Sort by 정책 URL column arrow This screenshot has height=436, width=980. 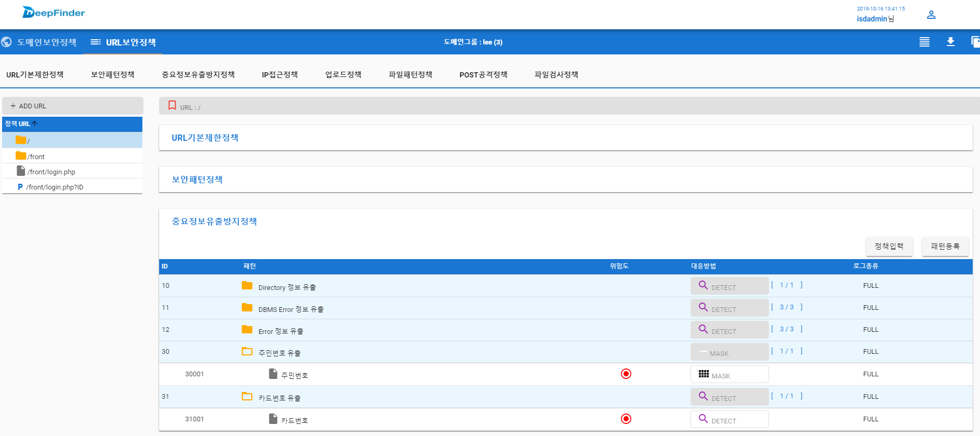coord(35,124)
